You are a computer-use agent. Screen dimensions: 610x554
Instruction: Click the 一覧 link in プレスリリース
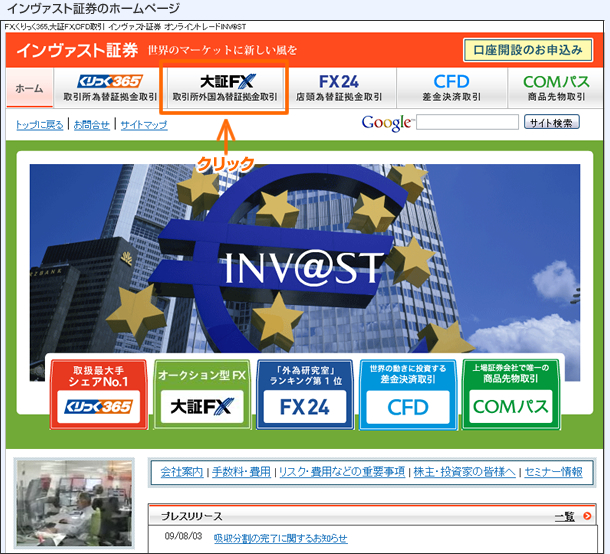564,517
